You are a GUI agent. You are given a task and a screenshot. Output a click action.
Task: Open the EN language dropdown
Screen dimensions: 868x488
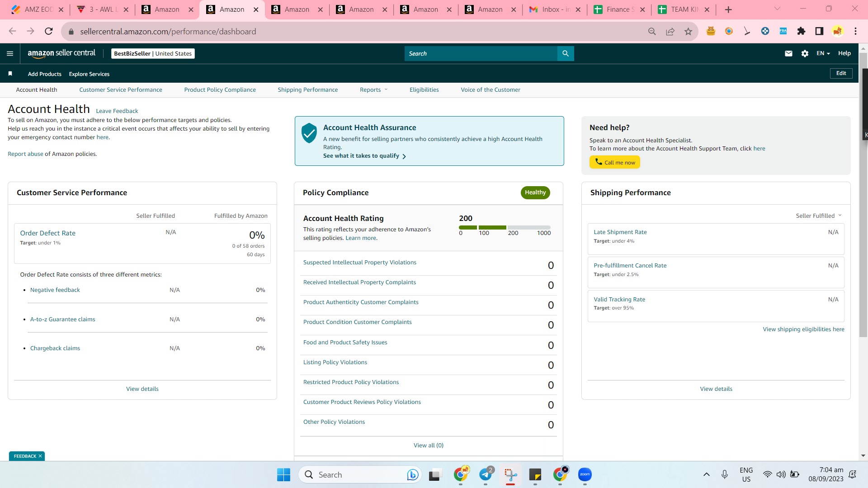823,53
